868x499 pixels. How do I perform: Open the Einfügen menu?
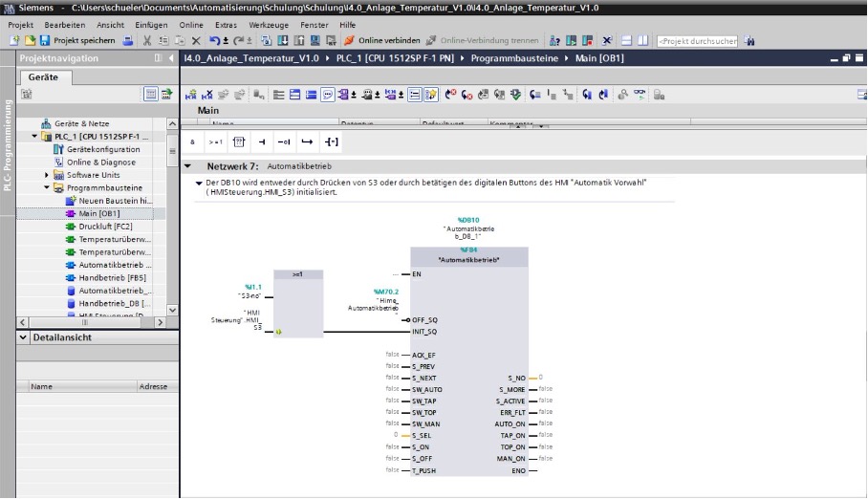[151, 23]
